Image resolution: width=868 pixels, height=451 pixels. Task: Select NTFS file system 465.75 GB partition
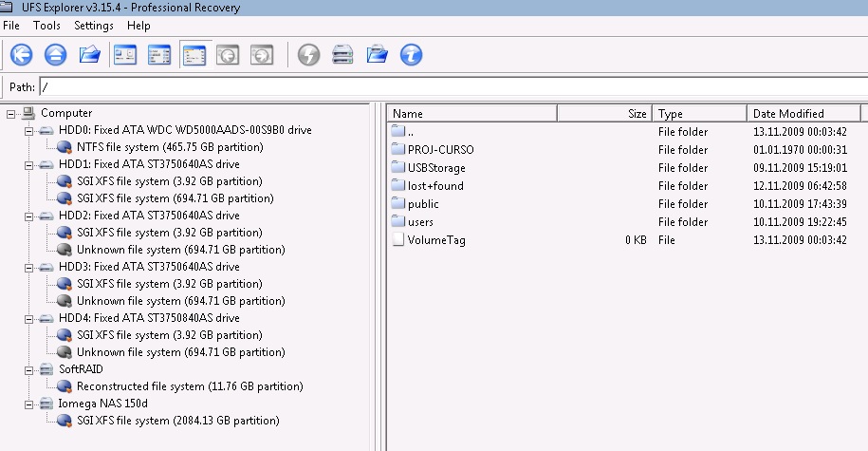coord(170,147)
